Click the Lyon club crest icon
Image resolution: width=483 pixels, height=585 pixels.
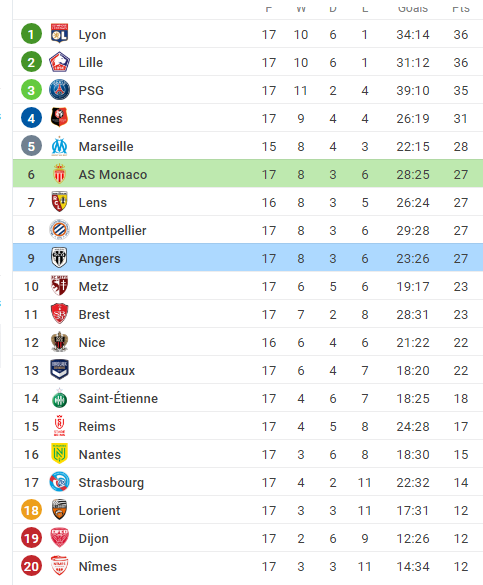pos(59,34)
